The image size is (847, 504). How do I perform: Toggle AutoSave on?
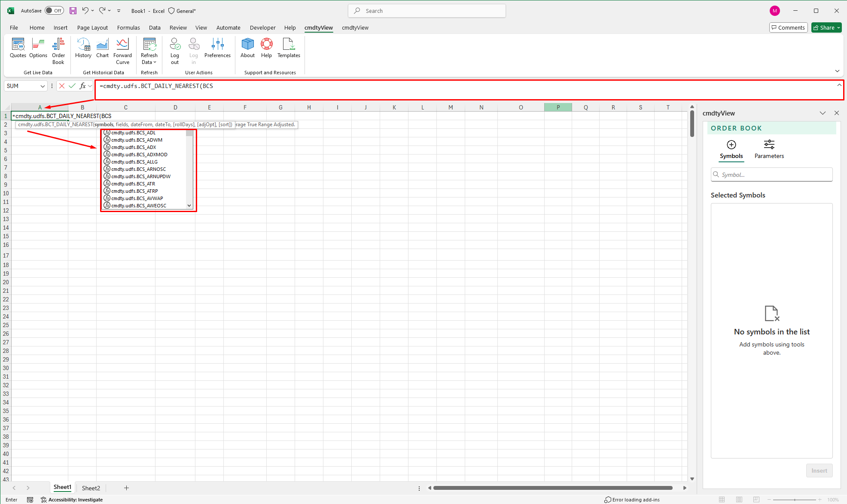pyautogui.click(x=55, y=11)
